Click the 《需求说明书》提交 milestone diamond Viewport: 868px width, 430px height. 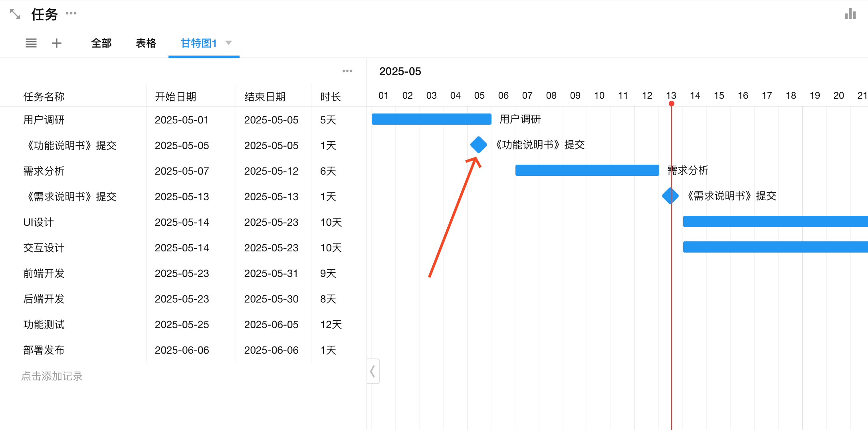coord(670,196)
